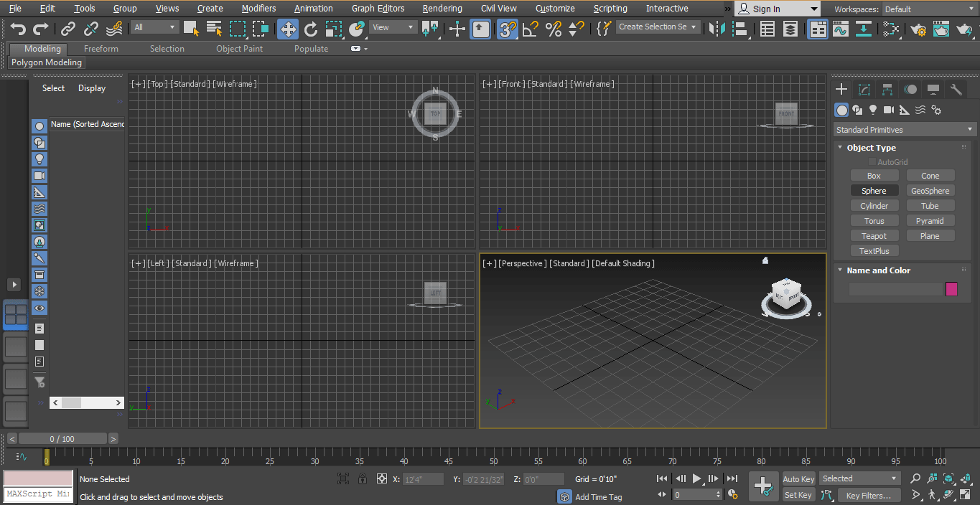Select the Select and Move tool
This screenshot has width=980, height=505.
pos(287,27)
